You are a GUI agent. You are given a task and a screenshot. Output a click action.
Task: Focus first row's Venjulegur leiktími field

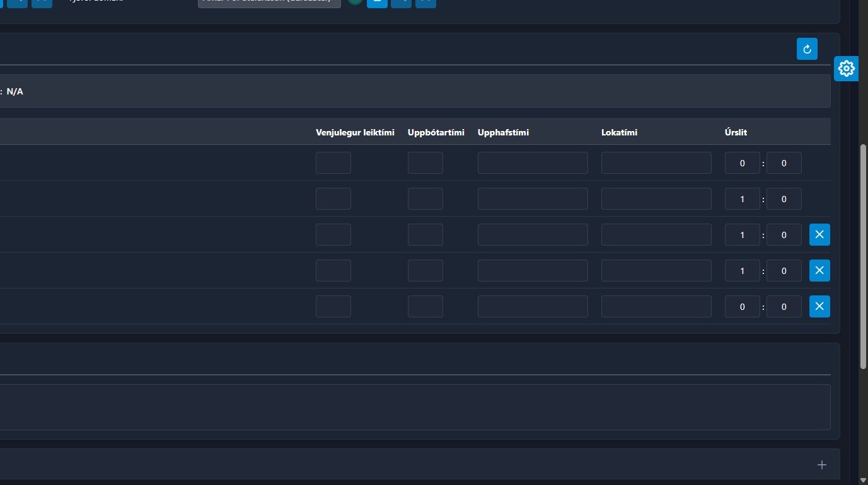[x=333, y=163]
